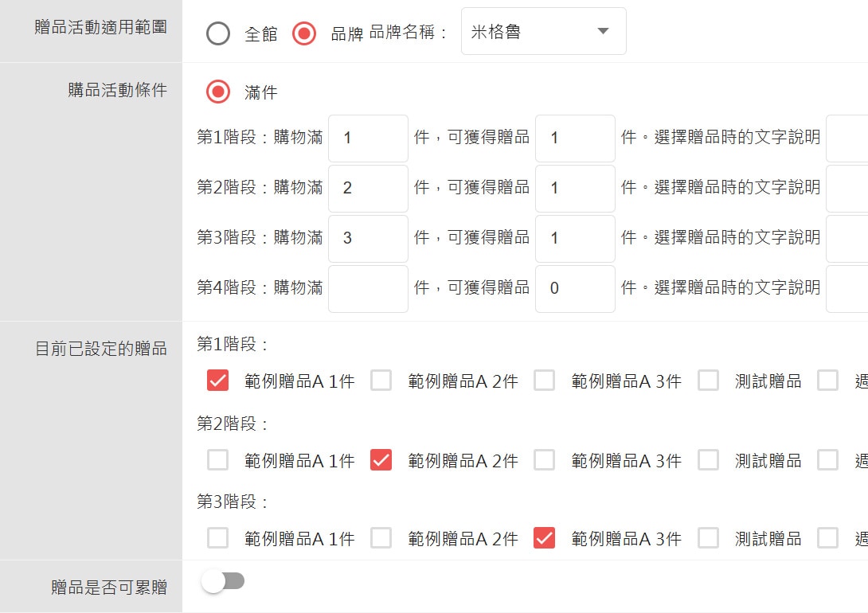Uncheck 範例贈品A 1件 in 第1階段
The width and height of the screenshot is (868, 613).
[217, 381]
